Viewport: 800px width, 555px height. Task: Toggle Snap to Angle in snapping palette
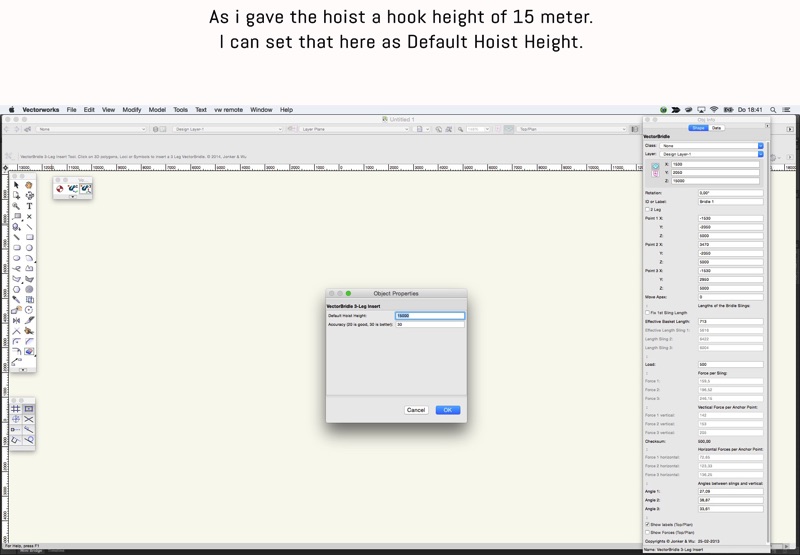(16, 419)
